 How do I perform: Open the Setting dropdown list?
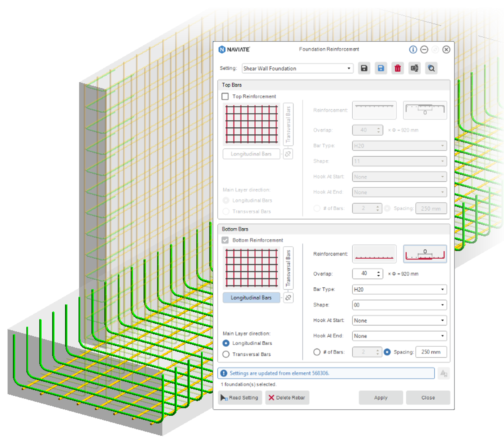pos(349,68)
